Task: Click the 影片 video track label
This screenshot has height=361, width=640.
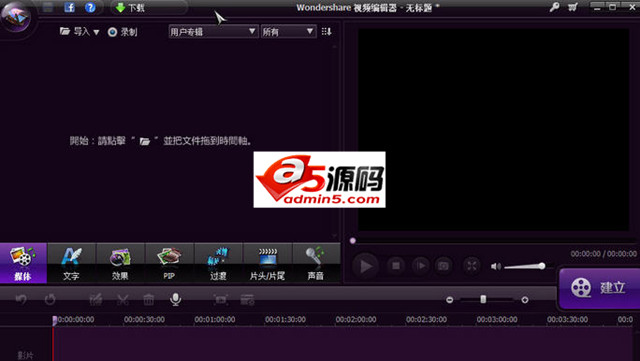Action: coord(25,355)
